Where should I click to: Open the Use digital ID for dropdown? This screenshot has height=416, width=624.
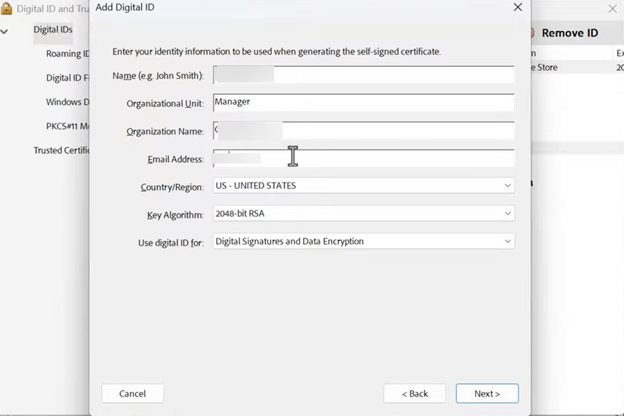click(x=363, y=241)
